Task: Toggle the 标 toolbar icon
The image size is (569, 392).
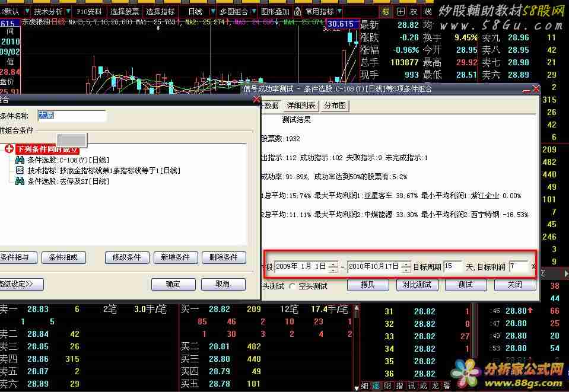Action: 386,12
